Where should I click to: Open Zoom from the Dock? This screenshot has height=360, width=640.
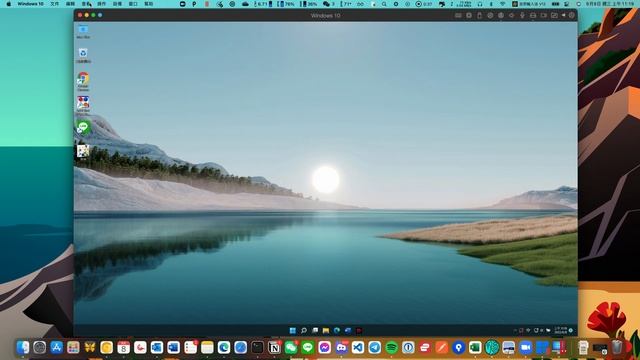[526, 347]
